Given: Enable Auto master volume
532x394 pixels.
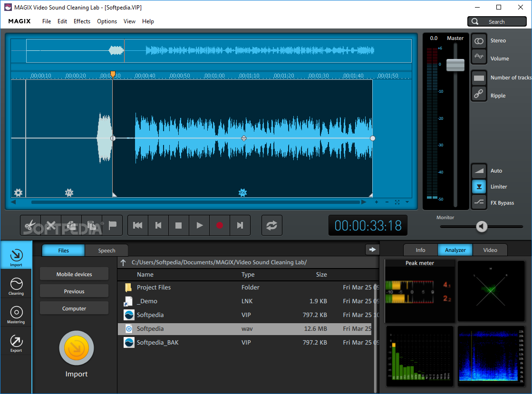Looking at the screenshot, I should [x=479, y=171].
